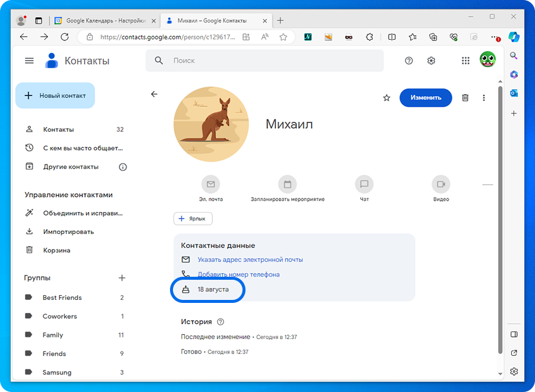Click the Запланировать мероприятие calendar icon

click(x=287, y=184)
